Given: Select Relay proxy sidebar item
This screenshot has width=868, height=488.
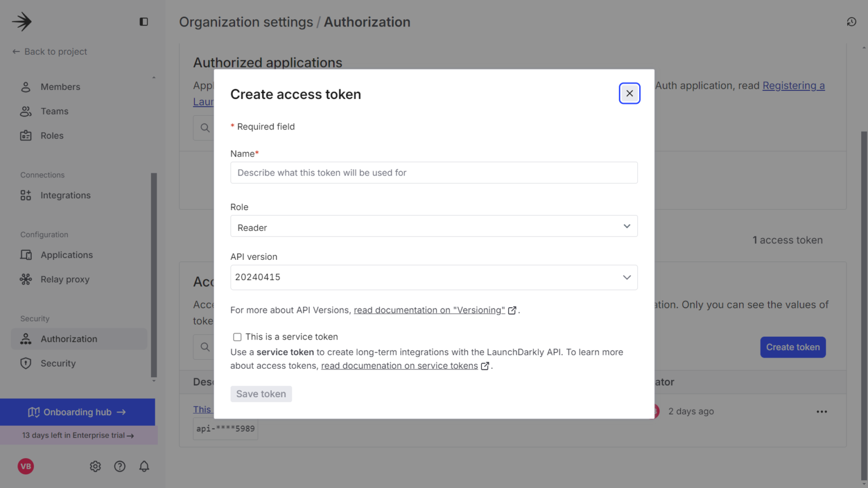Looking at the screenshot, I should coord(64,280).
